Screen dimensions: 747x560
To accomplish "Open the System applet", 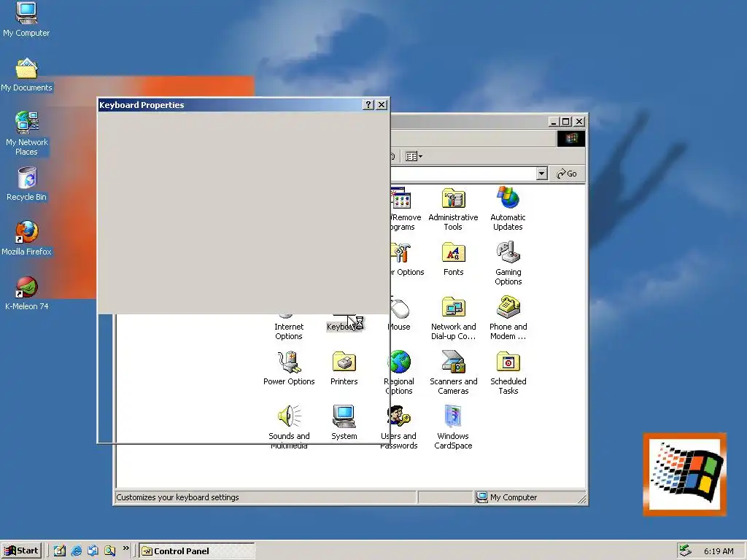I will (x=344, y=423).
